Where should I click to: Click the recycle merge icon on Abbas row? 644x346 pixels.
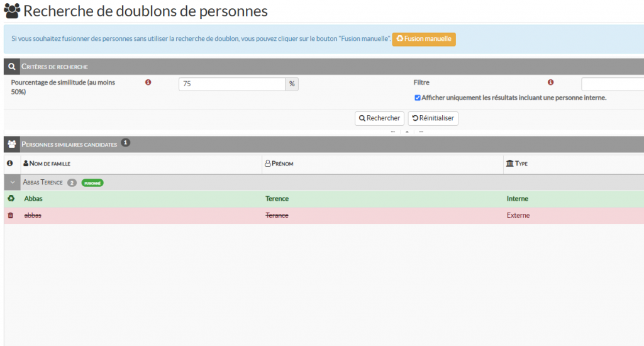(11, 199)
